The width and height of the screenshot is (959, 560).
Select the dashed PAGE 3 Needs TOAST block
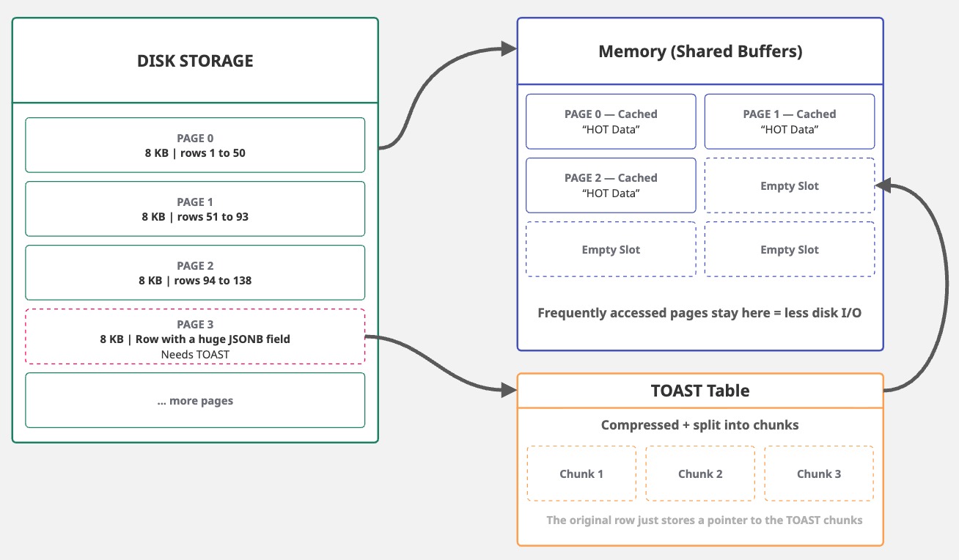pyautogui.click(x=195, y=336)
